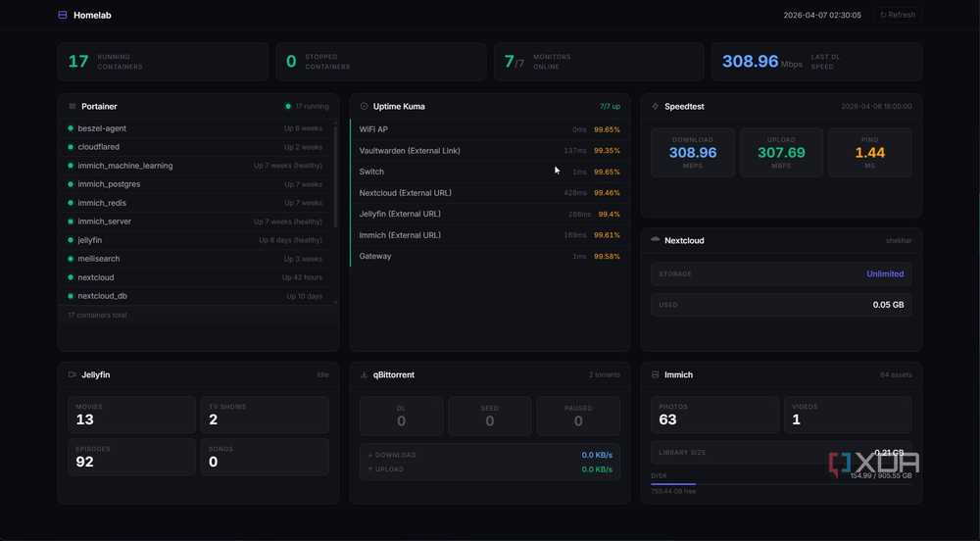Click the Immich Photos 63 tile
Screen dimensions: 980x541
(715, 415)
